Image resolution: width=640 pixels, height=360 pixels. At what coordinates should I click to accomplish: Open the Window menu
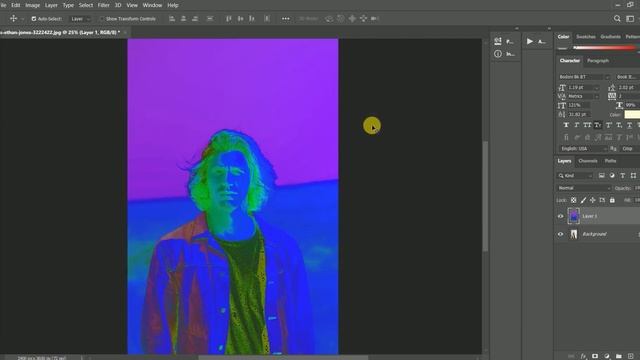(152, 5)
